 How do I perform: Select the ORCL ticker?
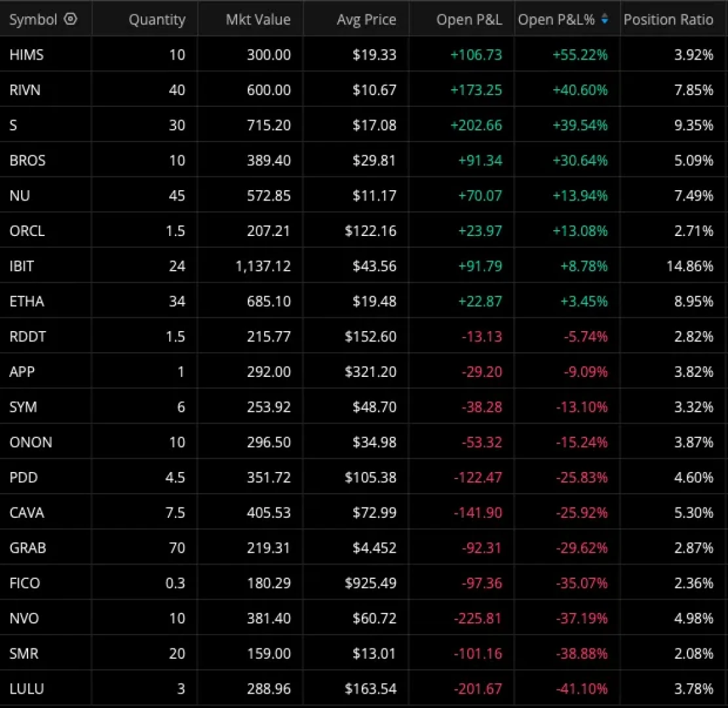(x=27, y=231)
